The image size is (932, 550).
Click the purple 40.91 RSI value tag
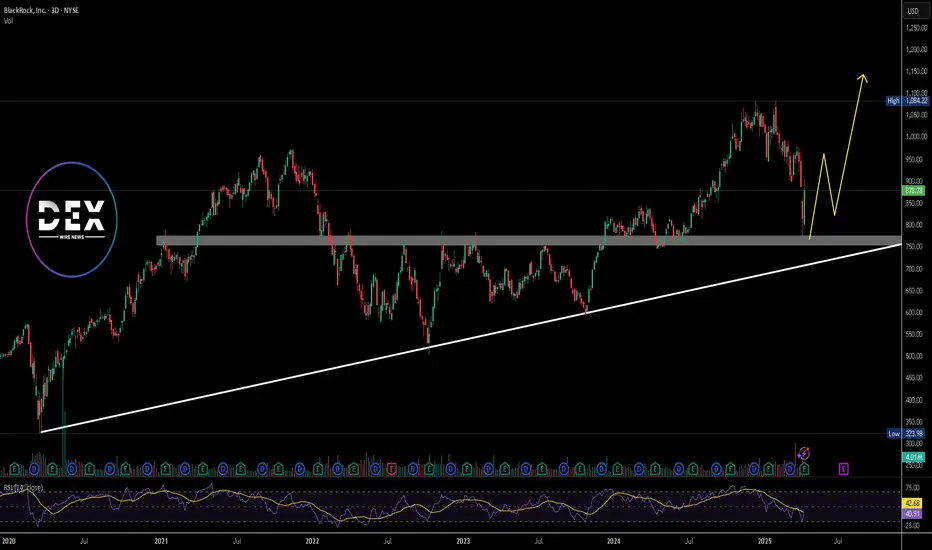913,513
